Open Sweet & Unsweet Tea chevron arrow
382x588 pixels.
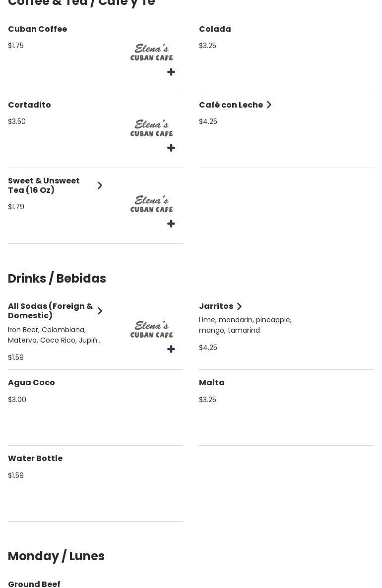click(x=100, y=185)
